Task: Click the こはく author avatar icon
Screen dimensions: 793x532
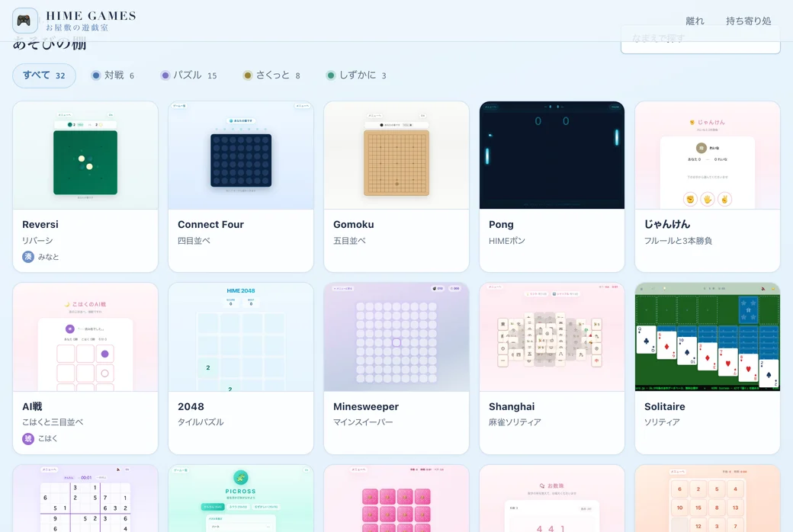Action: click(x=27, y=438)
